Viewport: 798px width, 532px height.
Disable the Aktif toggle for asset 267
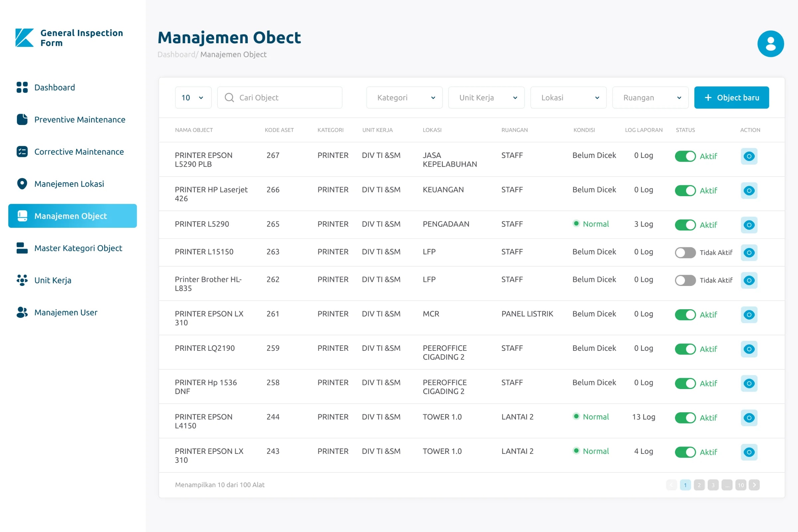(685, 156)
